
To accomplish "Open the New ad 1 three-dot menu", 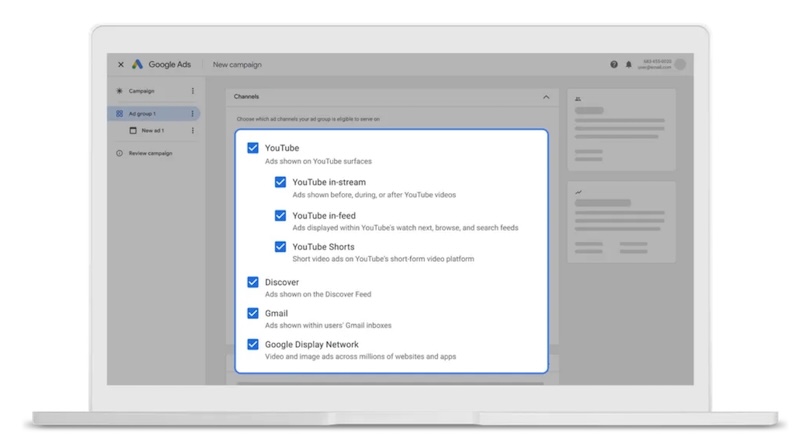I will click(192, 131).
